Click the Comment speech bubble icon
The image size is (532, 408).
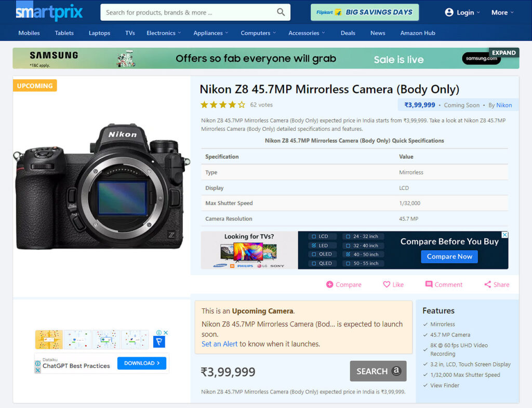point(429,284)
